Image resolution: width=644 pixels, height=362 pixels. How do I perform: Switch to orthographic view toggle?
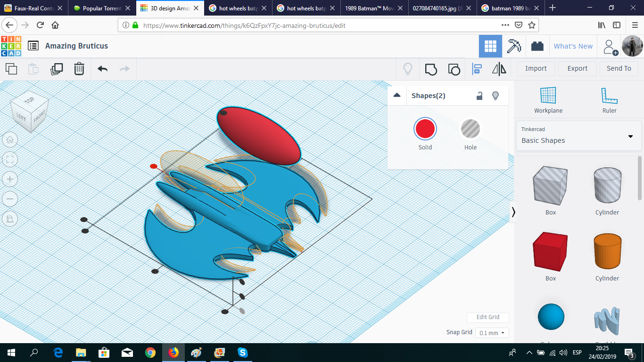click(x=10, y=219)
